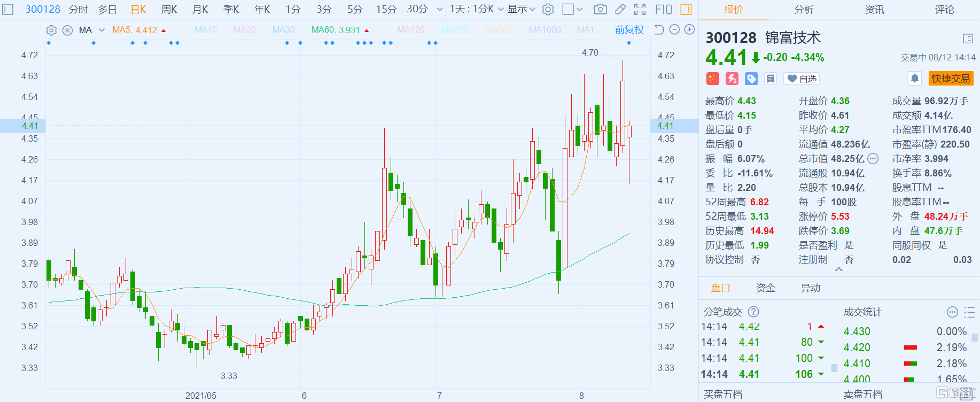
Task: Open help for 分笔成交
Action: [x=753, y=312]
